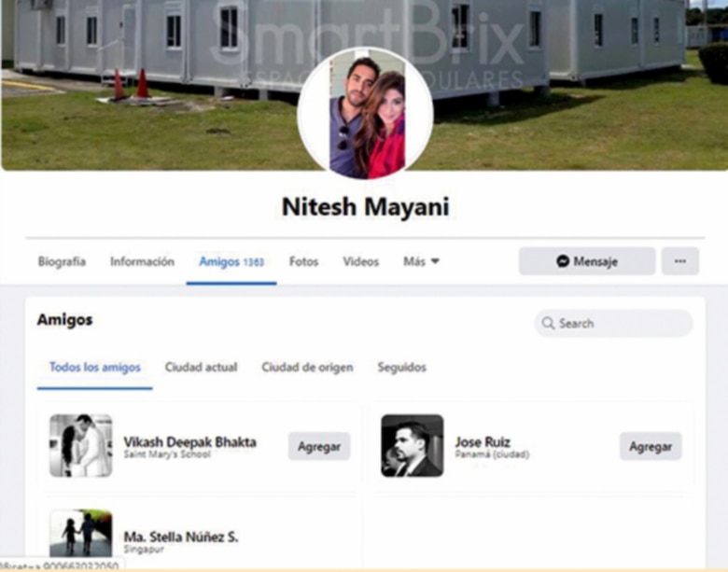This screenshot has width=728, height=572.
Task: Show the Seguidos list
Action: point(401,368)
